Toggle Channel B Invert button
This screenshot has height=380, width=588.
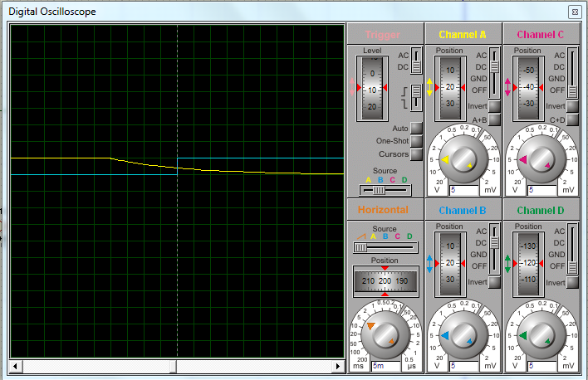[495, 282]
